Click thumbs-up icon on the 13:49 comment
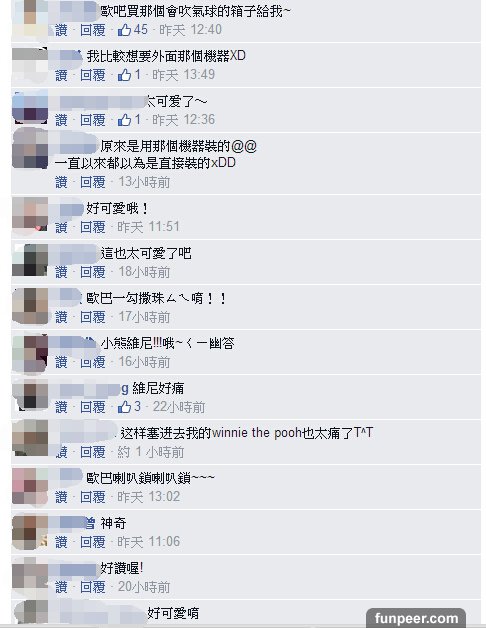 coord(125,75)
